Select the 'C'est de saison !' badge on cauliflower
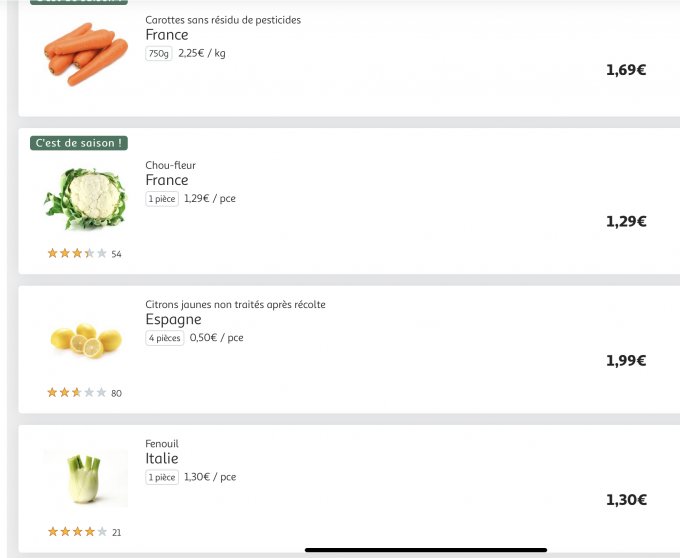The width and height of the screenshot is (680, 558). tap(79, 143)
